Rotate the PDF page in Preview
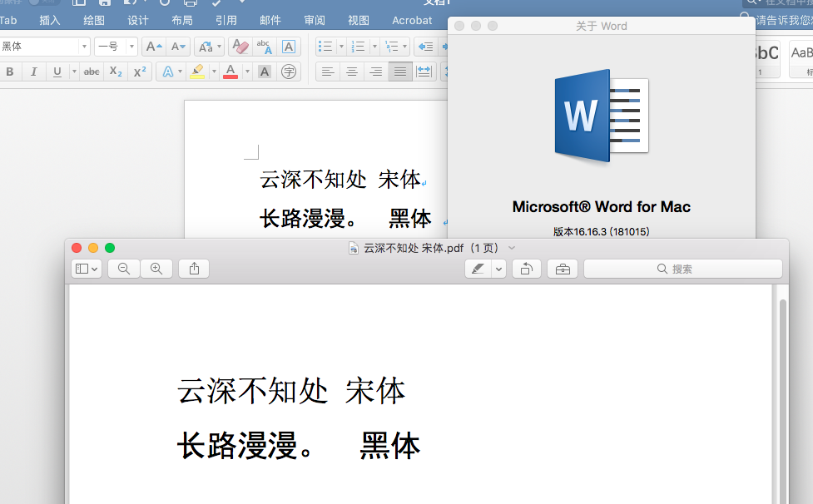 (x=527, y=269)
